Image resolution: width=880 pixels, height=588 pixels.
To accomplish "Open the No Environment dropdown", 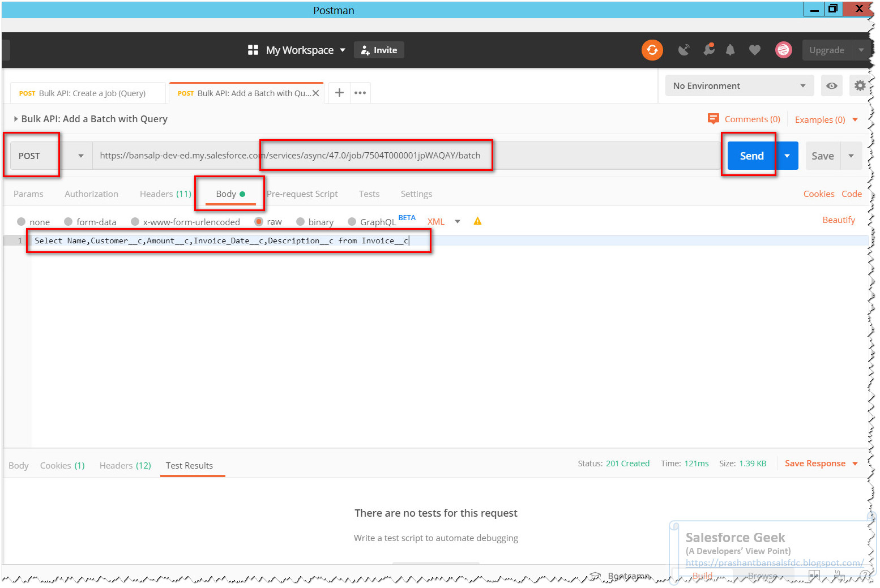I will pos(740,85).
